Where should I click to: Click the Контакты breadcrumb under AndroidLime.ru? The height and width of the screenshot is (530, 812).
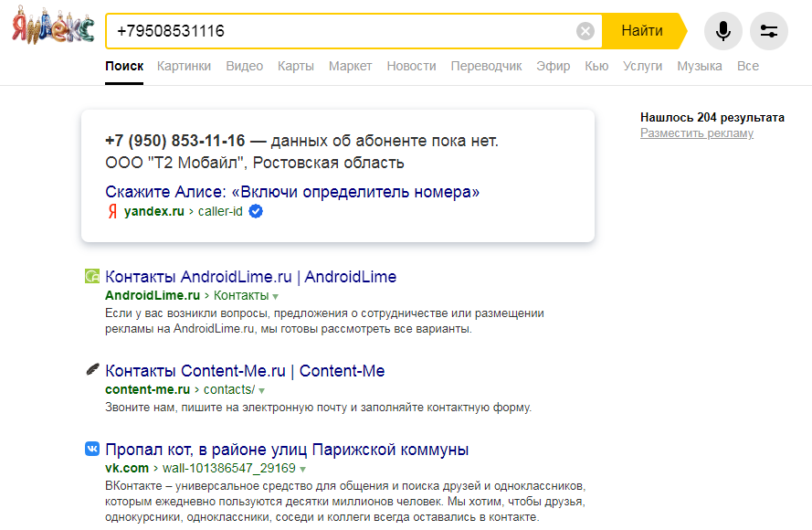(x=241, y=295)
